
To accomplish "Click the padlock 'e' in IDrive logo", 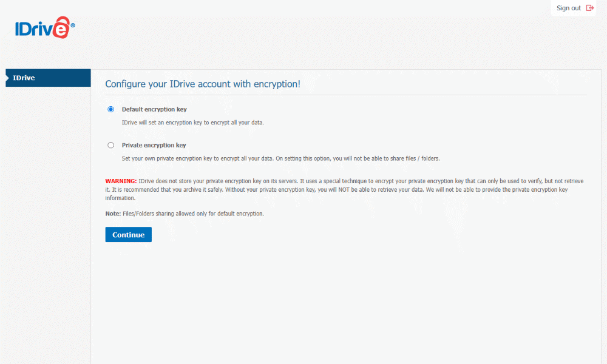I will pos(61,28).
